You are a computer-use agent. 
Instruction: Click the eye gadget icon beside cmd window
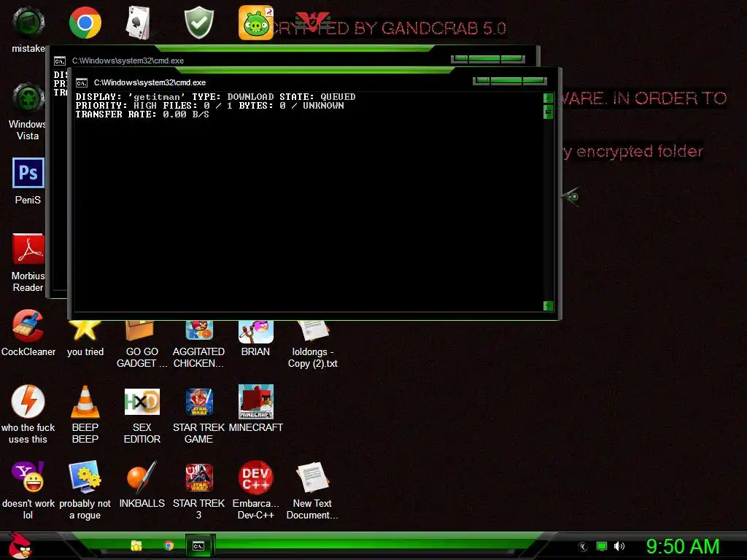point(570,196)
